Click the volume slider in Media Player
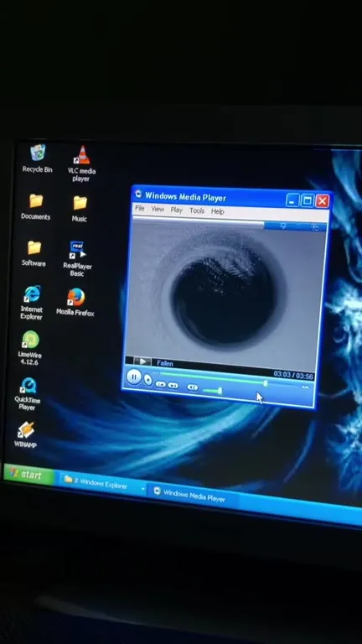 213,390
